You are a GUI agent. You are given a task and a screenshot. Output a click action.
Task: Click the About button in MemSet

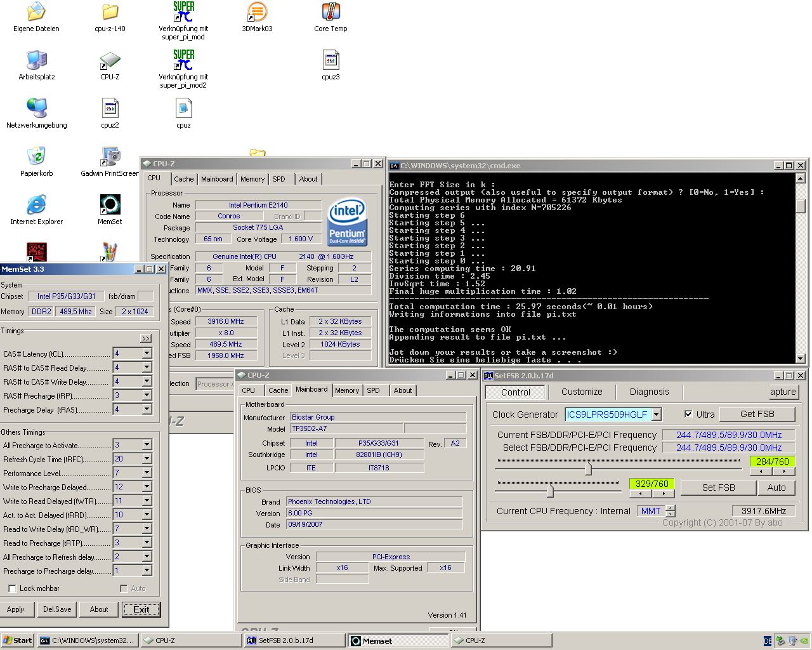point(99,609)
